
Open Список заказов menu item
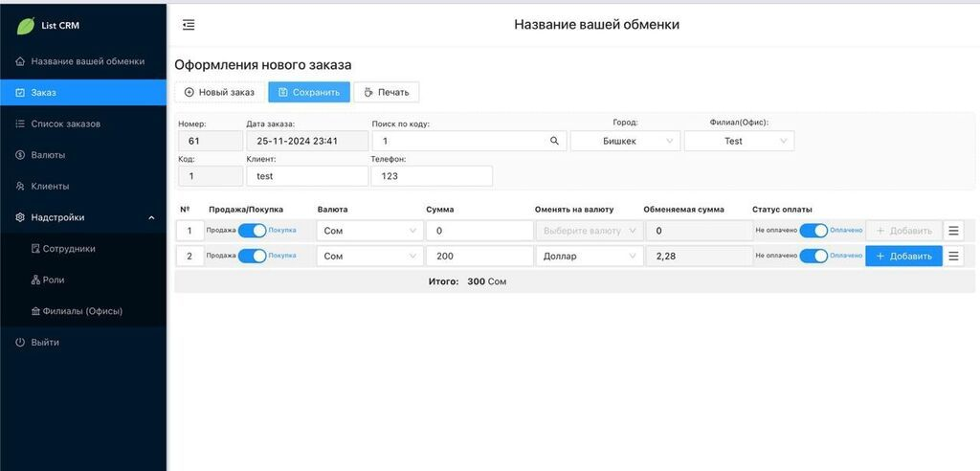[x=65, y=123]
